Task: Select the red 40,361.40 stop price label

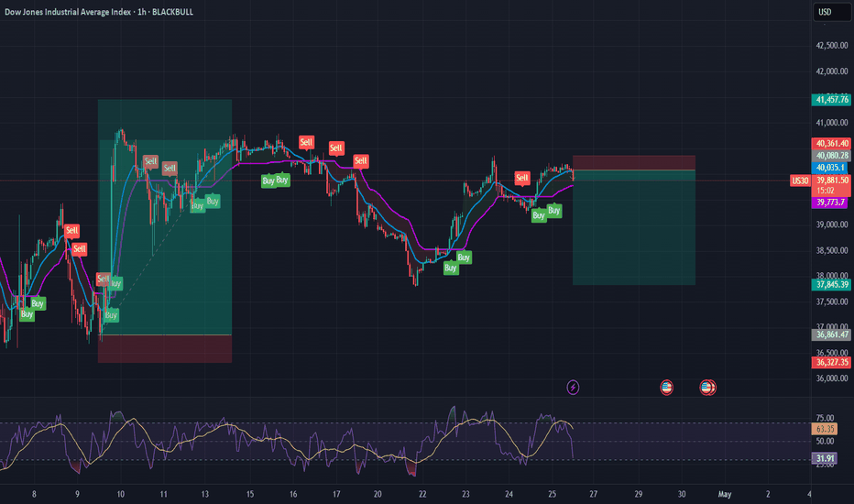Action: click(831, 143)
